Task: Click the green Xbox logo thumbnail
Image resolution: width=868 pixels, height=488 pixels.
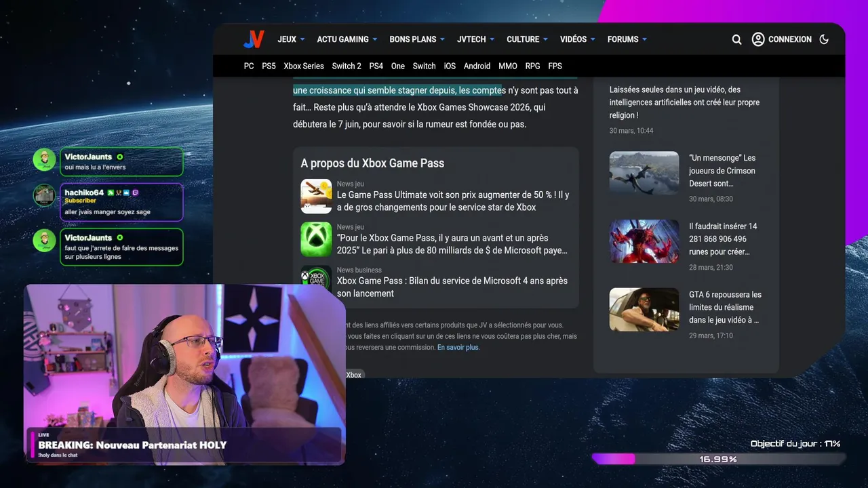Action: click(316, 239)
